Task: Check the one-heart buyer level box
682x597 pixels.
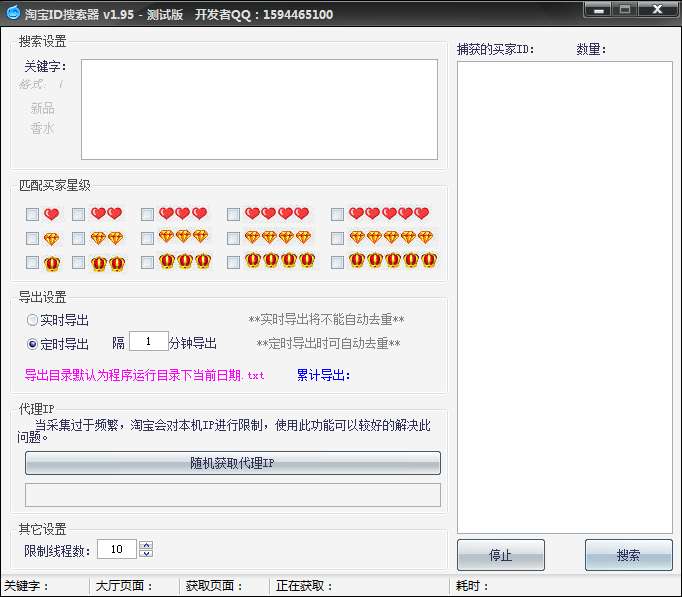Action: 32,214
